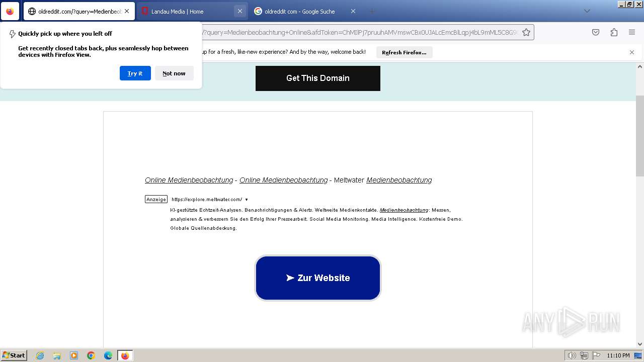Open the network tray icon
The height and width of the screenshot is (362, 644).
coord(584,355)
